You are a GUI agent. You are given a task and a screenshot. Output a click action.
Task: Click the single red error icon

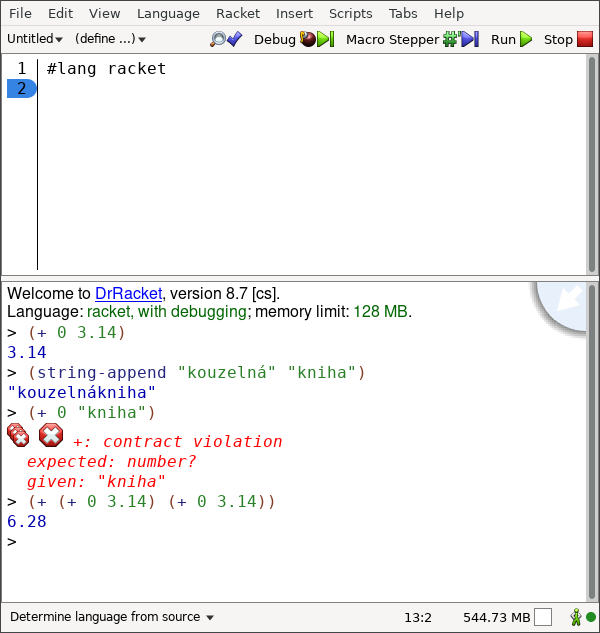[x=51, y=435]
